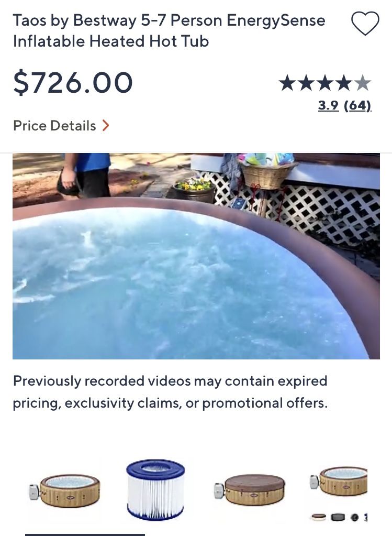This screenshot has height=536, width=392.
Task: Click the second filled rating star
Action: coord(306,83)
